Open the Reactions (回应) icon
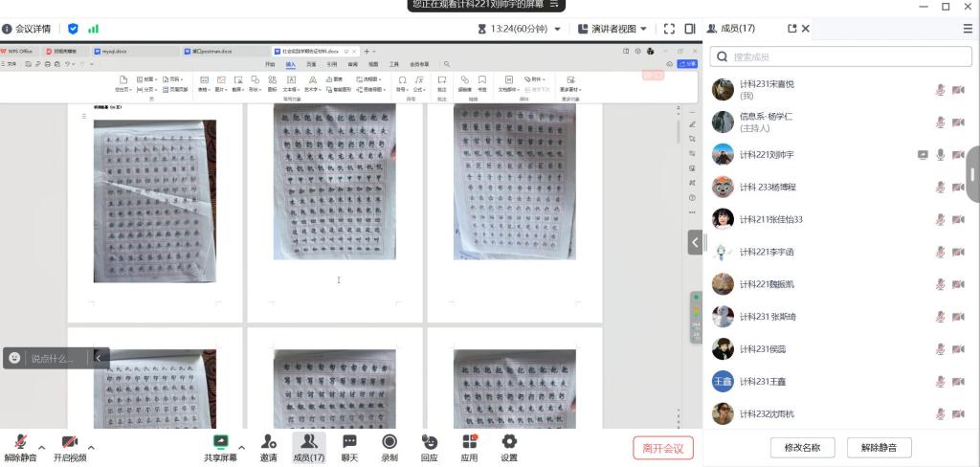The image size is (980, 467). coord(430,442)
